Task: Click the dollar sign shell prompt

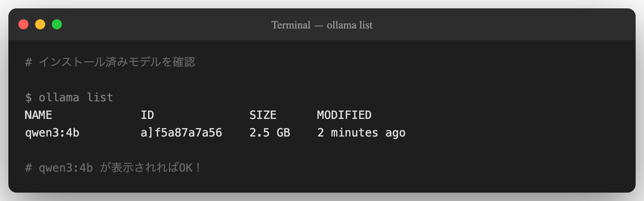Action: (x=28, y=98)
